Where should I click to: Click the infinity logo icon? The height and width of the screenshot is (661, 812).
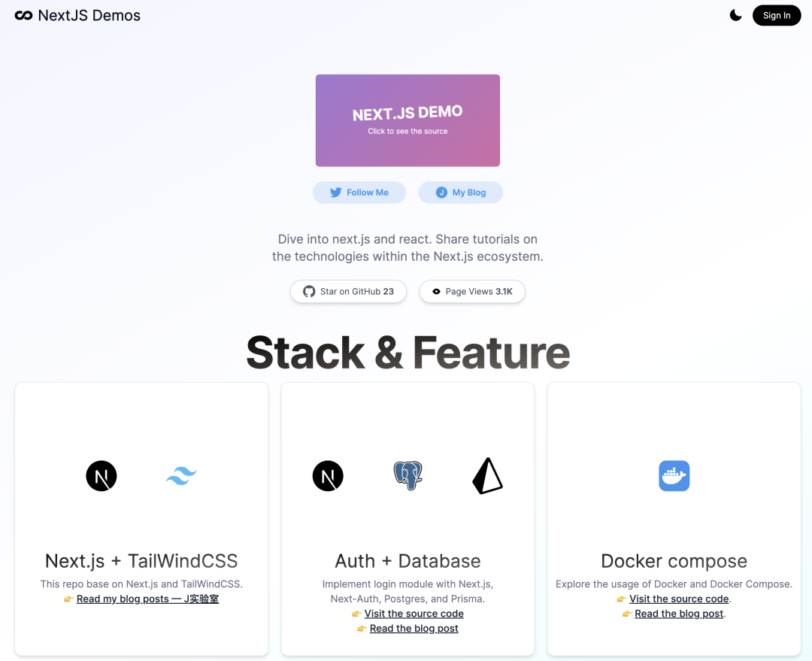tap(23, 16)
